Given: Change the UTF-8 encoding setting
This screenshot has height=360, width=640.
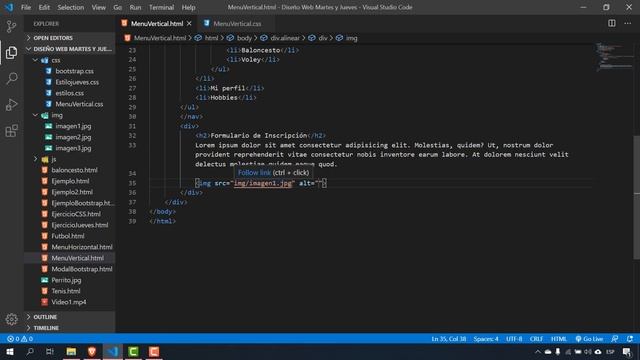Looking at the screenshot, I should pos(514,339).
